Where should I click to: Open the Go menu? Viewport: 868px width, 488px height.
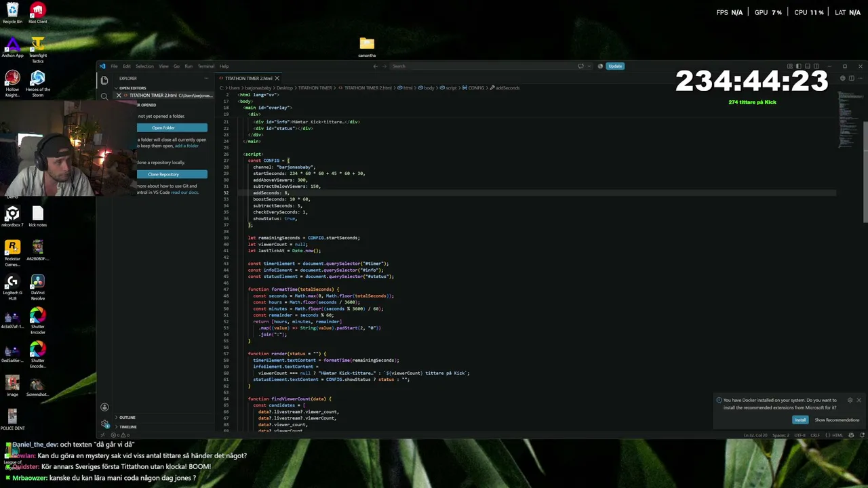tap(176, 66)
